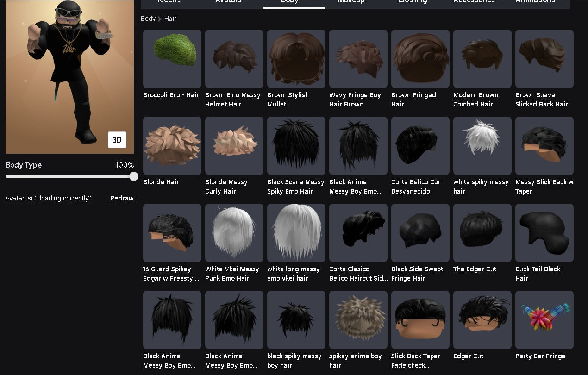Select the white long messy emo vkei hair

coord(296,233)
